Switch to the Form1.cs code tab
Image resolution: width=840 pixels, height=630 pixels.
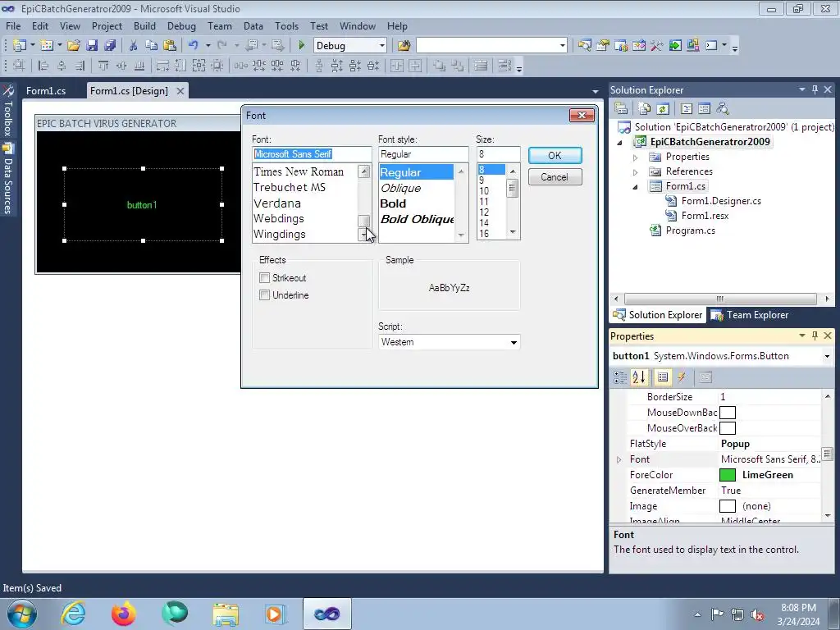coord(46,91)
